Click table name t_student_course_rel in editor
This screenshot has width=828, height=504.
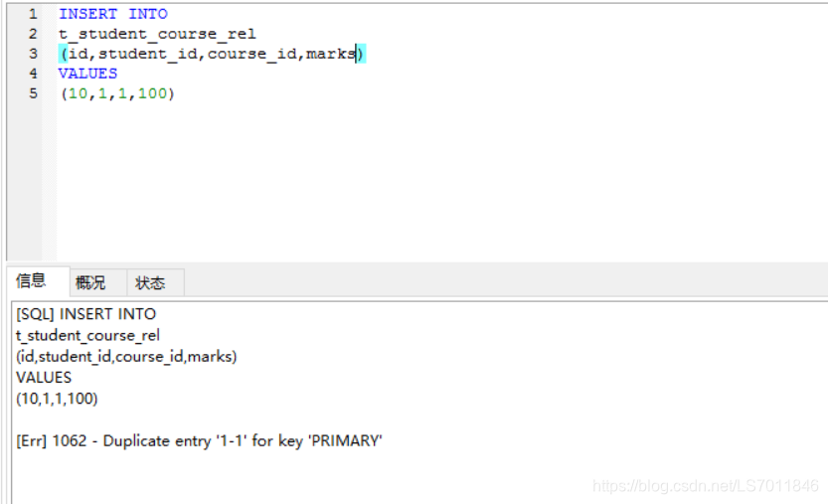click(157, 34)
